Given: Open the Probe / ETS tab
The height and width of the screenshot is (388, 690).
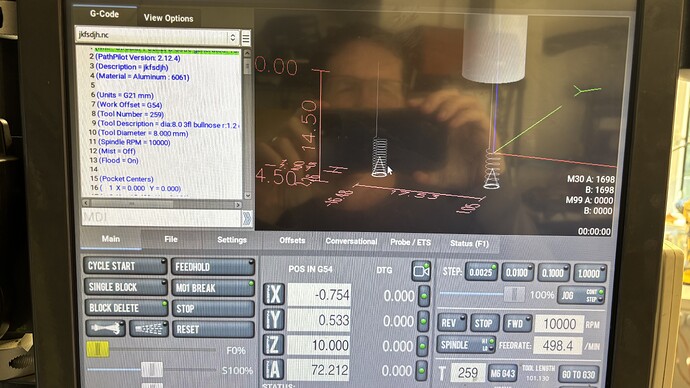Looking at the screenshot, I should pyautogui.click(x=411, y=242).
